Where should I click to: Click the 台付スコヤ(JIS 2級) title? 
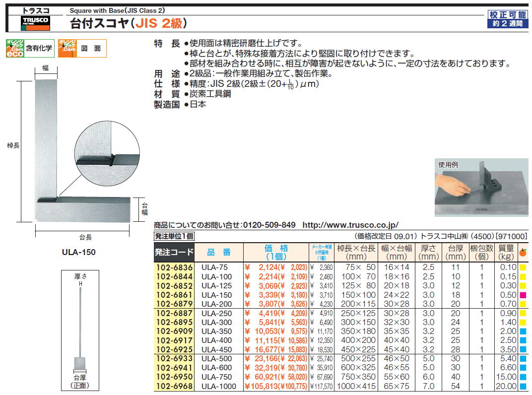128,23
